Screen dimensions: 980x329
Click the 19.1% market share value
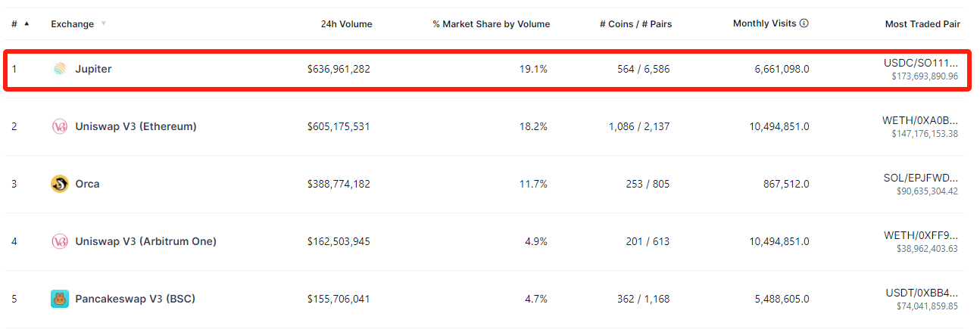(533, 69)
